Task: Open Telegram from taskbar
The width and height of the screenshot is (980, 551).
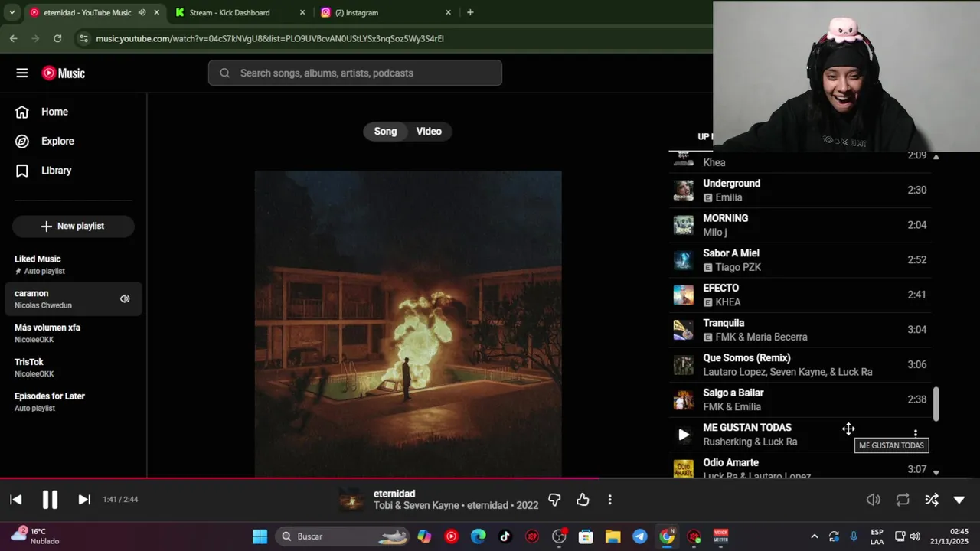Action: pyautogui.click(x=640, y=536)
